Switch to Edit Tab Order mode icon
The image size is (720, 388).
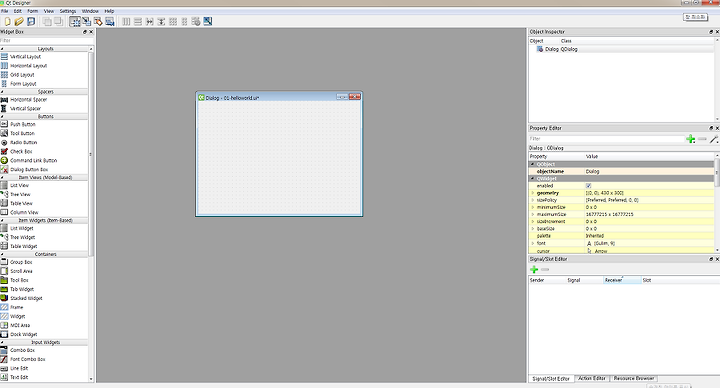point(109,22)
